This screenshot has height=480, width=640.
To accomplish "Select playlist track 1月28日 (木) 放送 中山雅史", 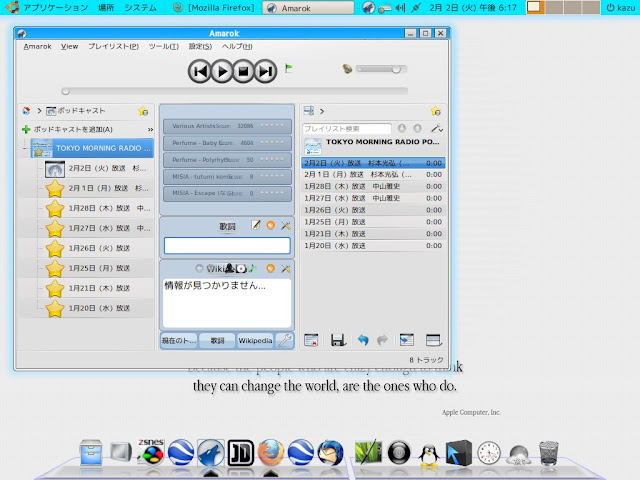I will [x=373, y=187].
